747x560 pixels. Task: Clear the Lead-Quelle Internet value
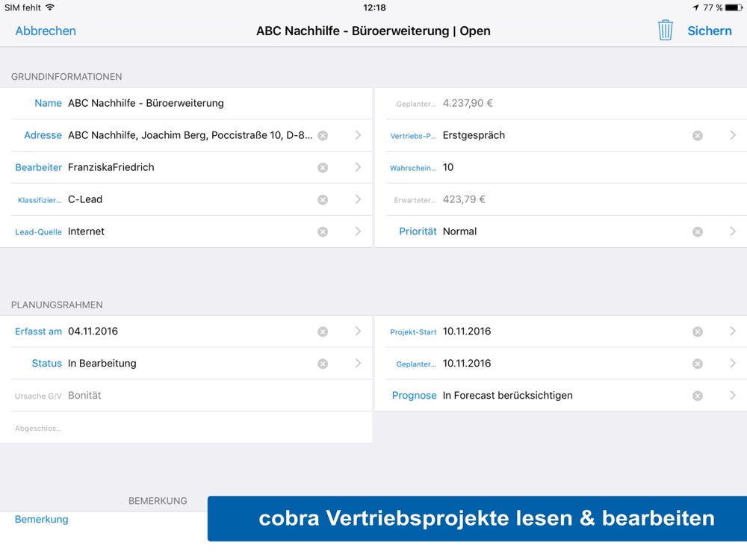[x=323, y=232]
